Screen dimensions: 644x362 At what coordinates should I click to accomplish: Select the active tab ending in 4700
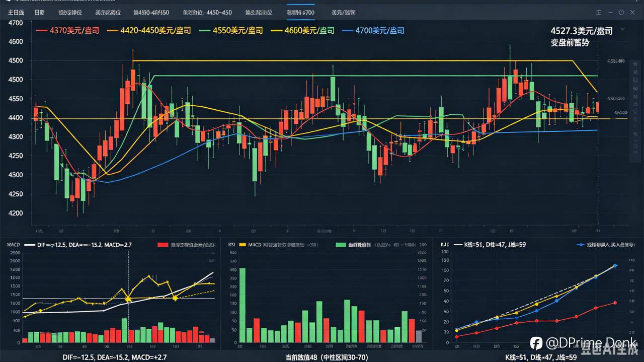tap(300, 12)
